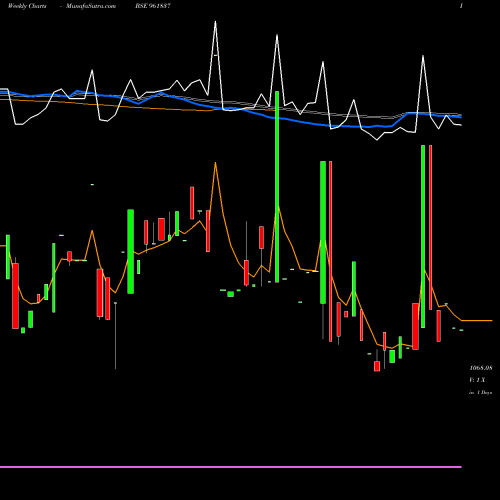The height and width of the screenshot is (500, 500).
Task: Click the '1068.08' price value
Action: coord(481,368)
